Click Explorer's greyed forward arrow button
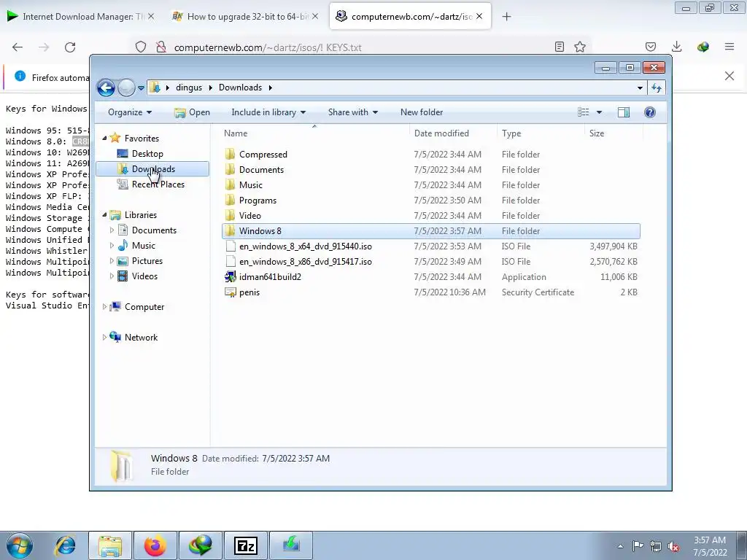The width and height of the screenshot is (747, 560). coord(126,87)
